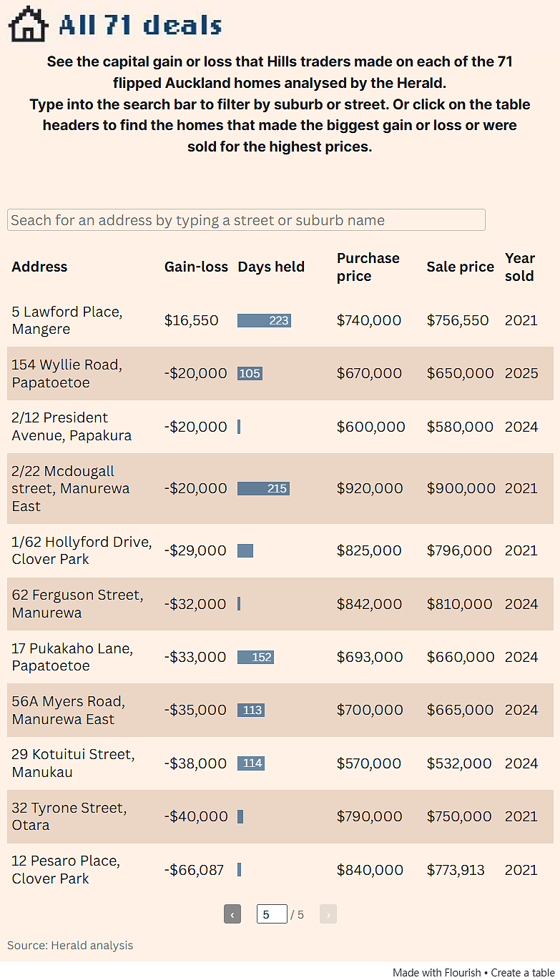Click the 223 days held bar
This screenshot has height=980, width=560.
[x=264, y=320]
